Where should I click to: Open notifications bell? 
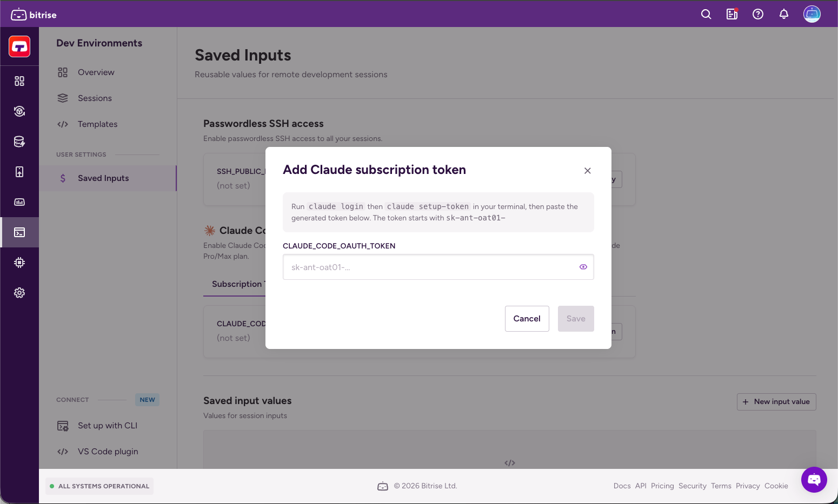(x=784, y=15)
